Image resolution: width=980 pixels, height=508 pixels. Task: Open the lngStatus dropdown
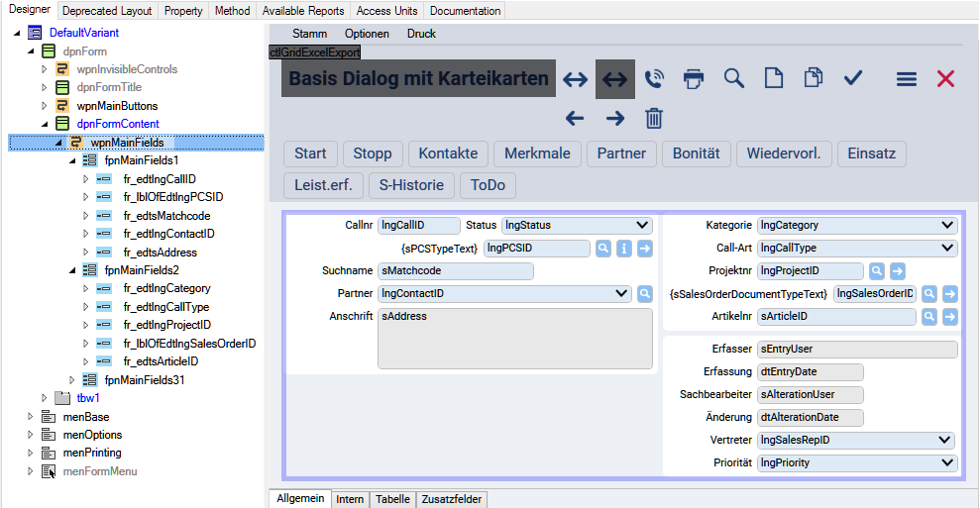pos(642,226)
